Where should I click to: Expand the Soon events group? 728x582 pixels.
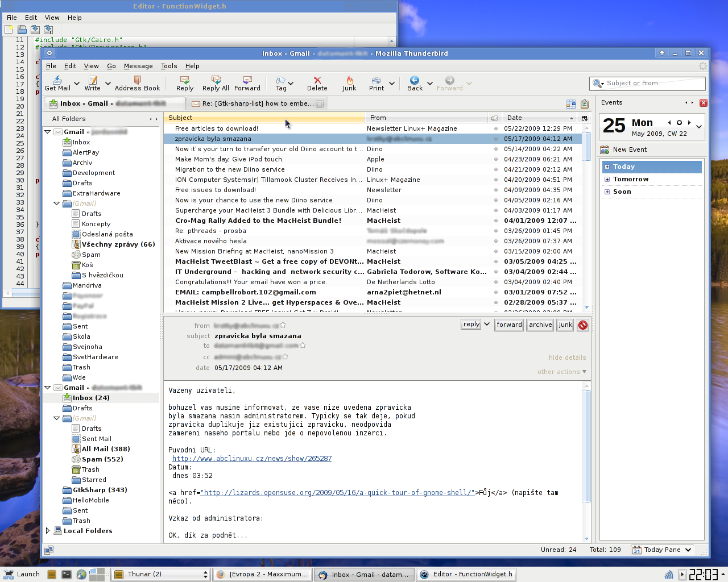(x=607, y=192)
